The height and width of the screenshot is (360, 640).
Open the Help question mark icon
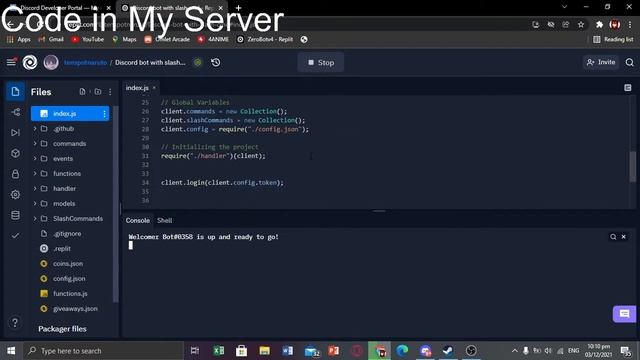click(15, 322)
